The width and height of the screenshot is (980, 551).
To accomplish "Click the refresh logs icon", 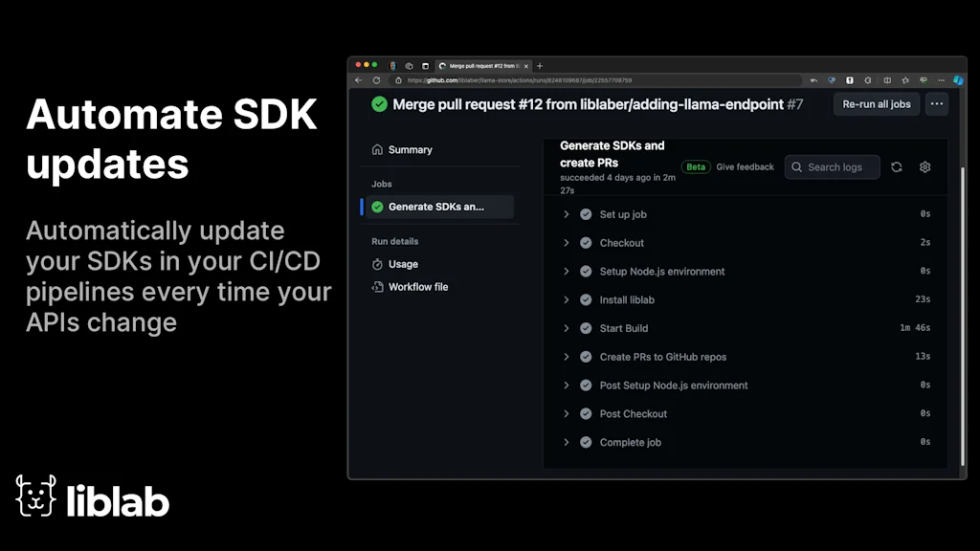I will click(896, 167).
